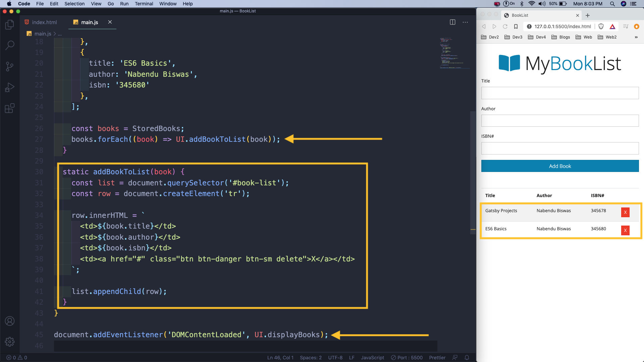Switch to the index.html tab
Screen dimensions: 644x362
click(41, 22)
